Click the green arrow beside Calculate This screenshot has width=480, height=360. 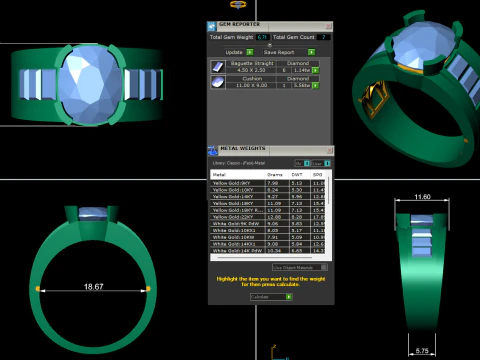pos(289,297)
